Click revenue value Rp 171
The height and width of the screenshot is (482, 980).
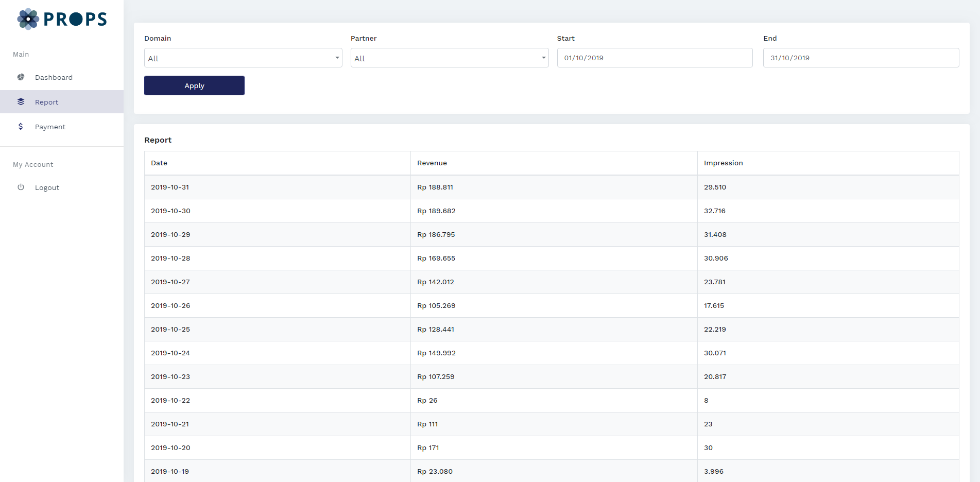pos(428,447)
